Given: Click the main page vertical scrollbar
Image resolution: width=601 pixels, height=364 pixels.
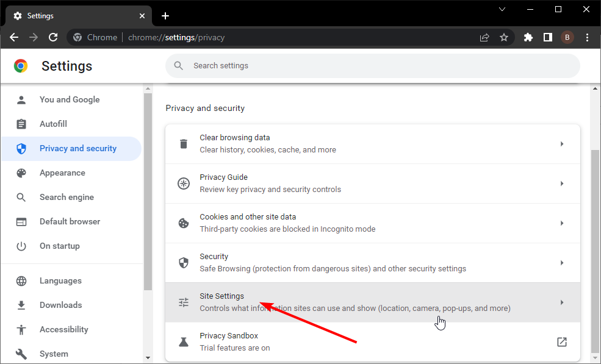Looking at the screenshot, I should coord(596,250).
